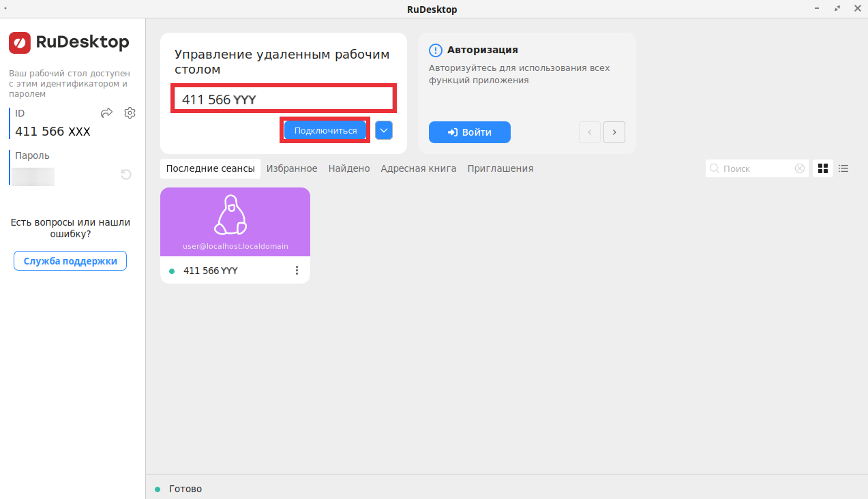Open the Адресная книга tab

coord(419,168)
